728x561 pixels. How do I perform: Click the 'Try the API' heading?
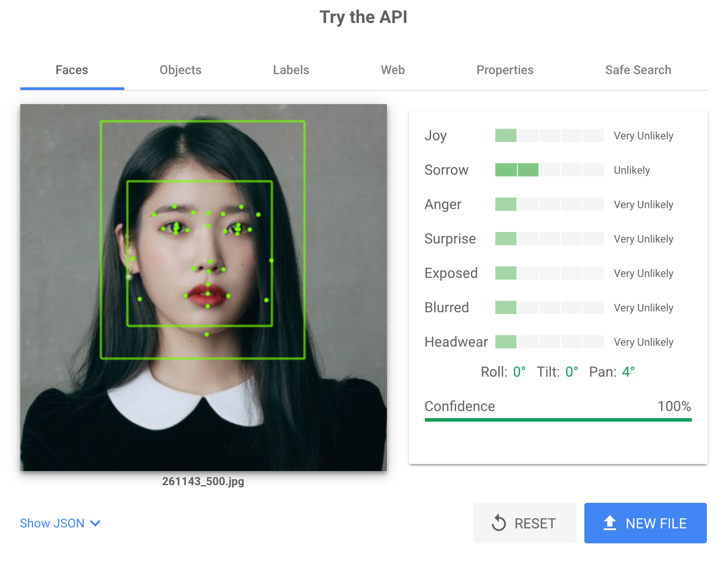tap(364, 17)
